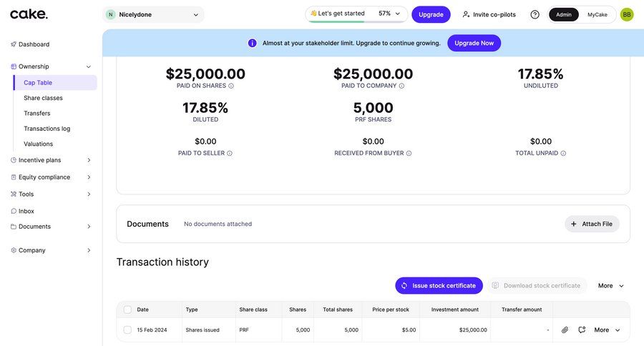The height and width of the screenshot is (346, 644).
Task: Click Issue stock certificate button
Action: pos(439,285)
